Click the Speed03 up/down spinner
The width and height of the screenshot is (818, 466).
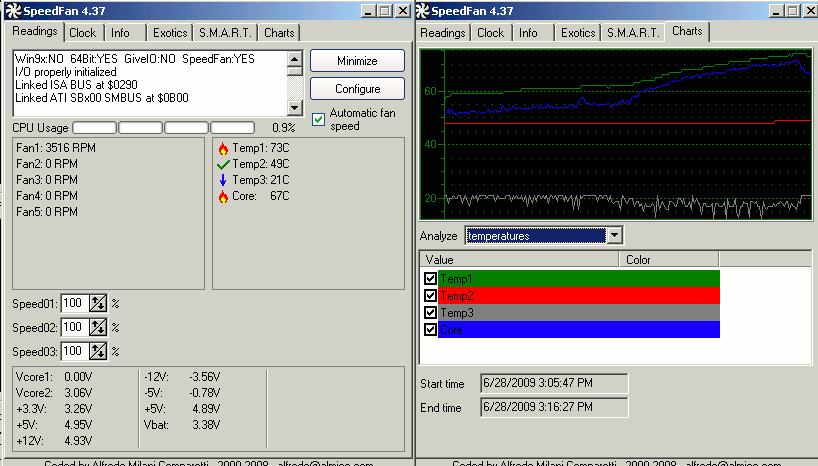98,351
